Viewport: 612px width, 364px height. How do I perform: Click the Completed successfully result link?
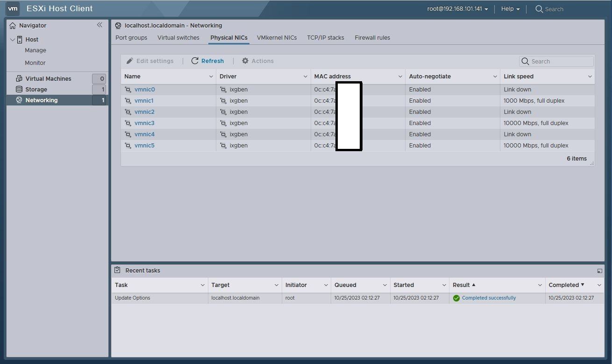coord(489,298)
